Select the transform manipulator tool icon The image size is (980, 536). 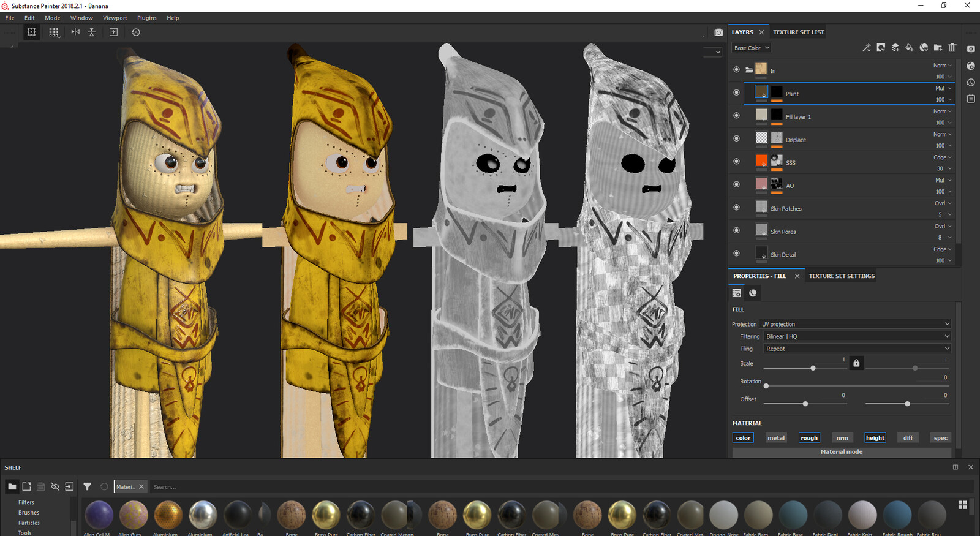pyautogui.click(x=31, y=32)
